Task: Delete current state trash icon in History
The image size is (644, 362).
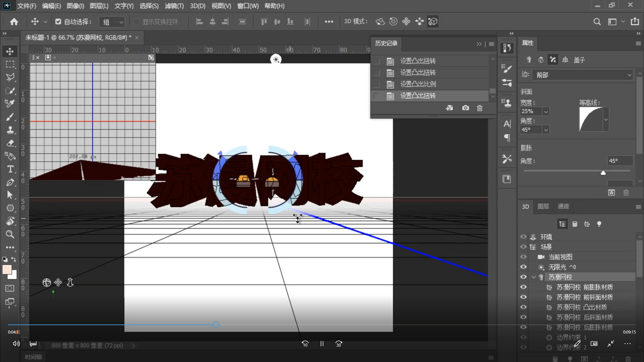Action: pyautogui.click(x=480, y=108)
